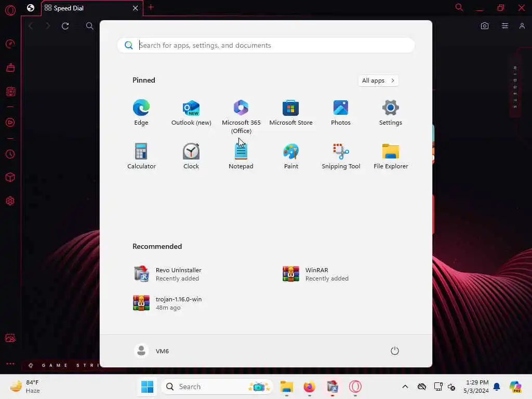
Task: Go back in Opera browser
Action: click(31, 26)
